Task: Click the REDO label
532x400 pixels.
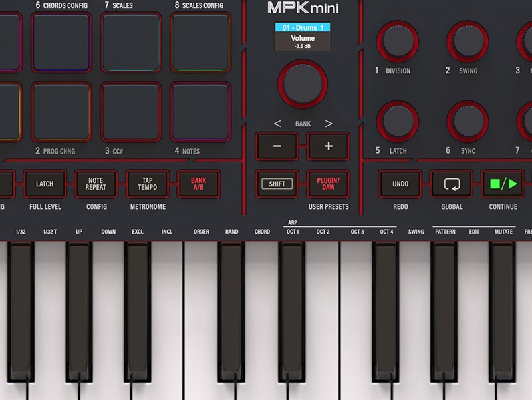Action: pos(400,207)
